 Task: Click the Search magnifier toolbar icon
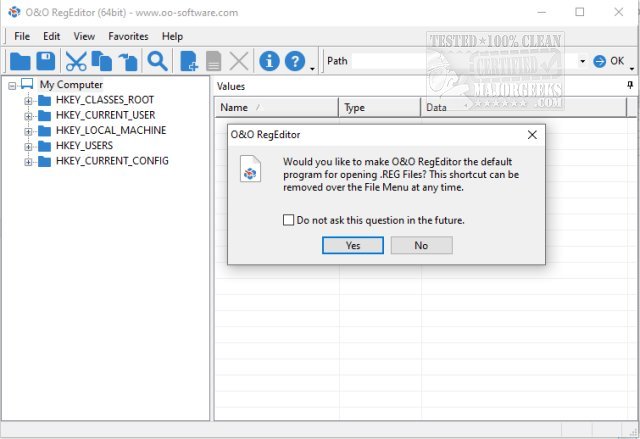(158, 62)
